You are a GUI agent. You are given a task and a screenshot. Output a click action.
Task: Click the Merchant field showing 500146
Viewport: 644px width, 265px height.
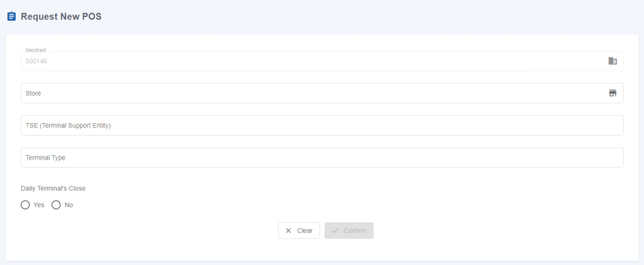click(322, 61)
